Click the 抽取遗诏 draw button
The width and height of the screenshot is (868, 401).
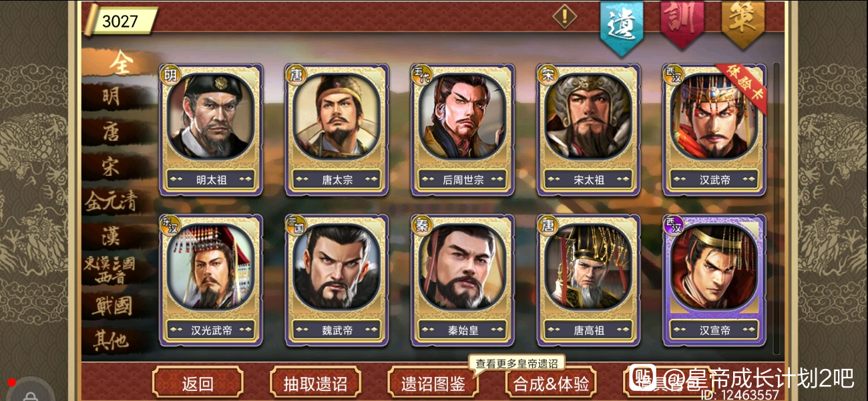pyautogui.click(x=315, y=384)
